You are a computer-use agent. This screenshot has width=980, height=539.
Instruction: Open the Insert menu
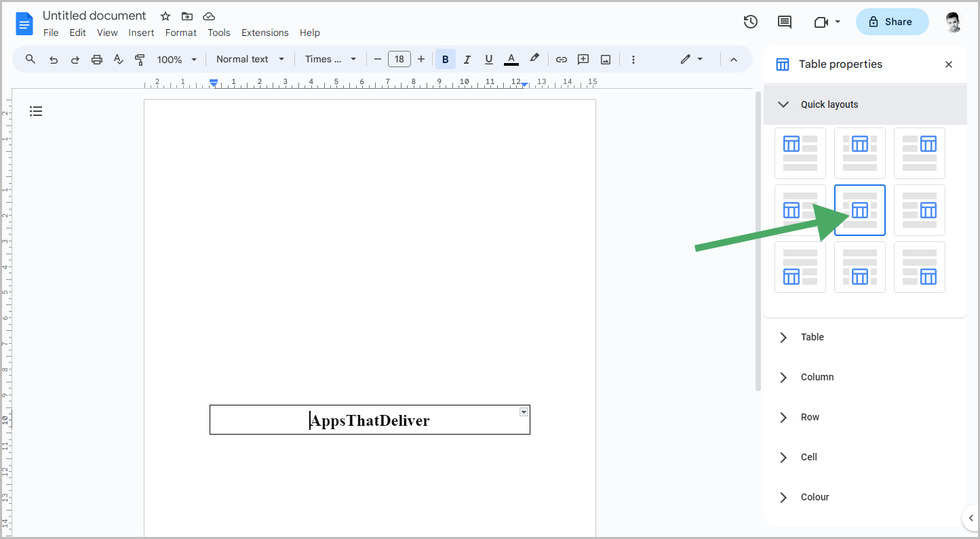click(141, 33)
